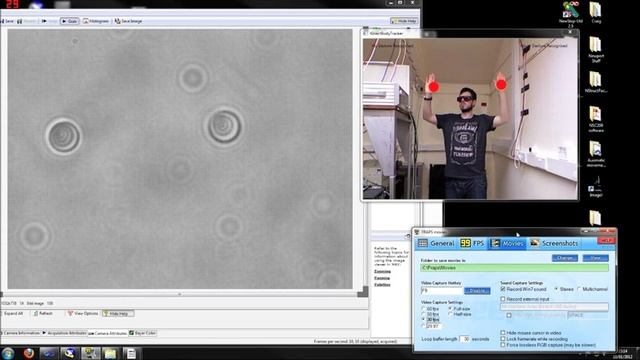Click the Windows Start button
The width and height of the screenshot is (640, 360).
click(7, 353)
